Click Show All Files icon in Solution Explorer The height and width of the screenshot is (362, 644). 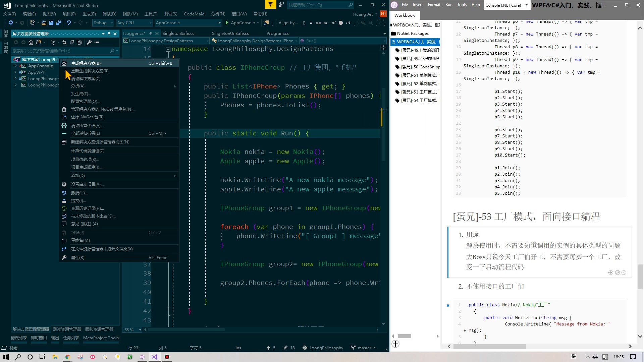[79, 42]
